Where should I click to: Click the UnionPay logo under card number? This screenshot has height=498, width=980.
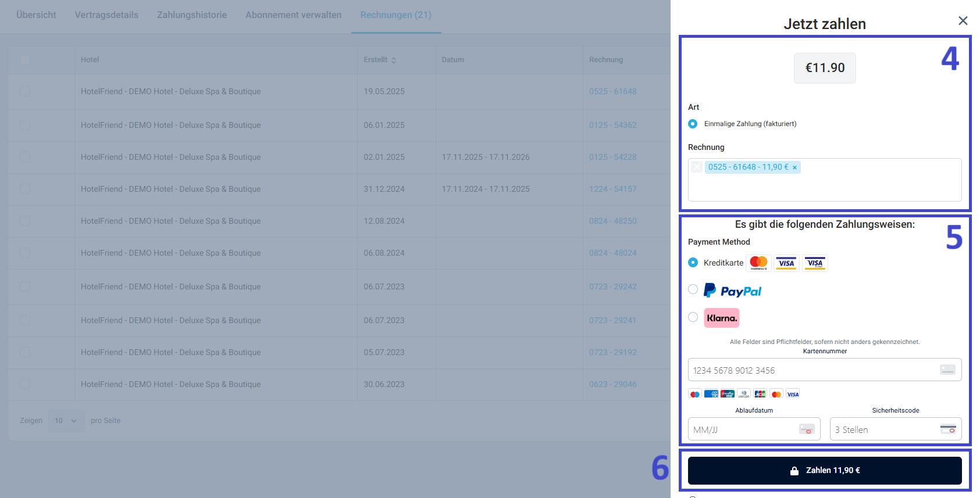tap(727, 394)
